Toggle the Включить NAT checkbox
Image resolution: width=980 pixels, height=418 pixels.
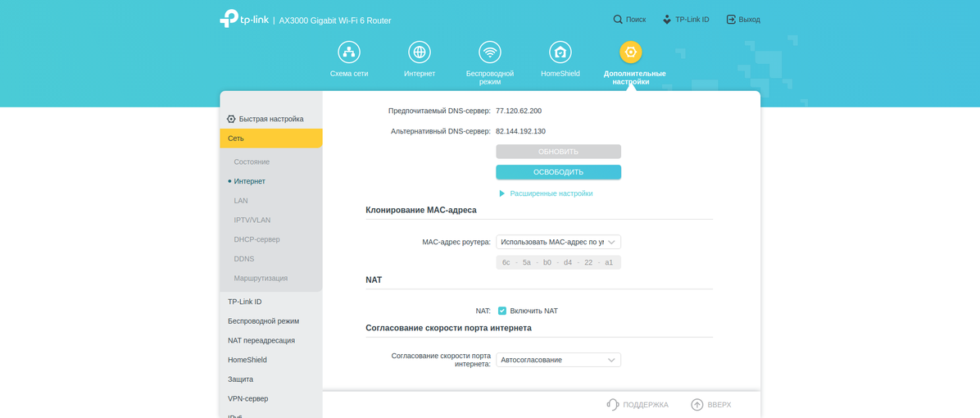[501, 311]
